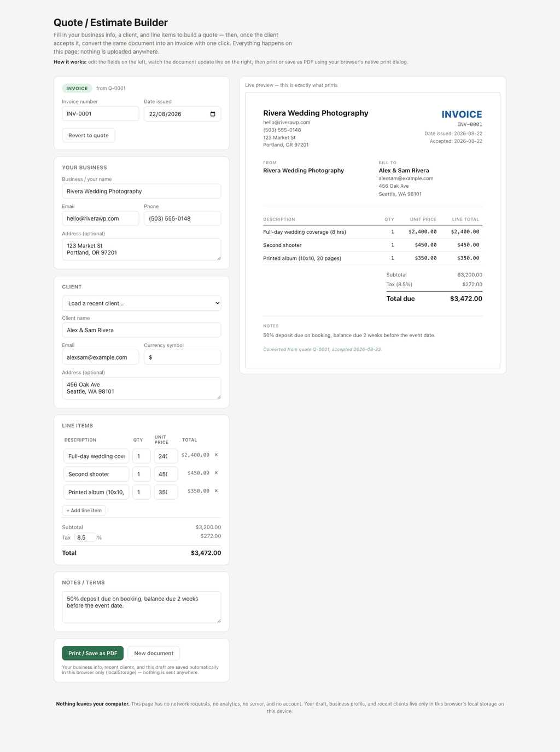Edit the business address textarea 123 Market St
The image size is (560, 752).
coord(142,249)
